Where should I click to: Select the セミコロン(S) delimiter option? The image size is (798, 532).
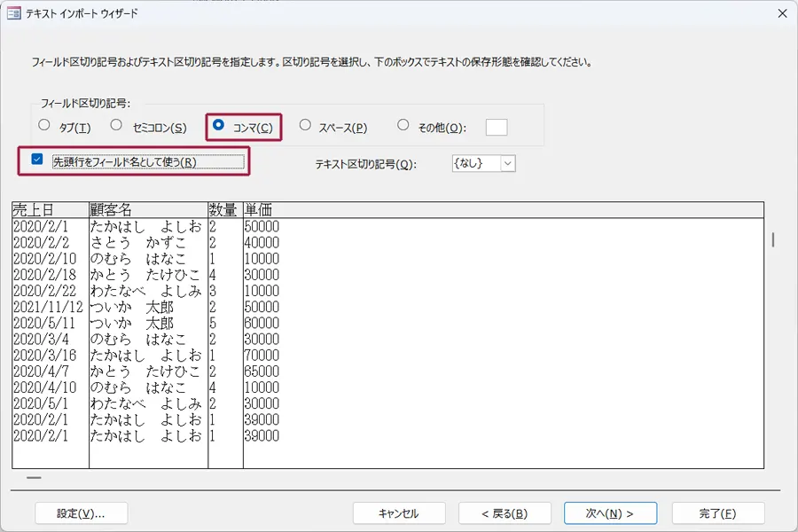coord(116,126)
